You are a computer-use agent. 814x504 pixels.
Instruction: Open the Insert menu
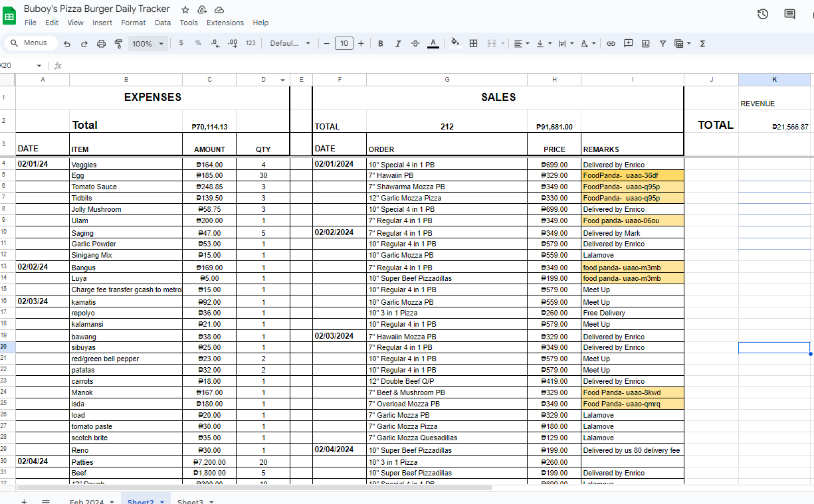pyautogui.click(x=102, y=23)
